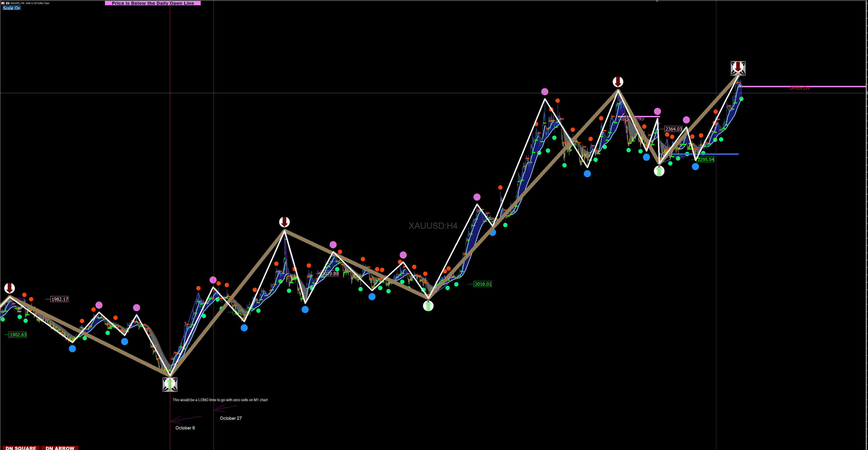
Task: Click the chart-type icon beside XAUUSD title
Action: pos(7,3)
